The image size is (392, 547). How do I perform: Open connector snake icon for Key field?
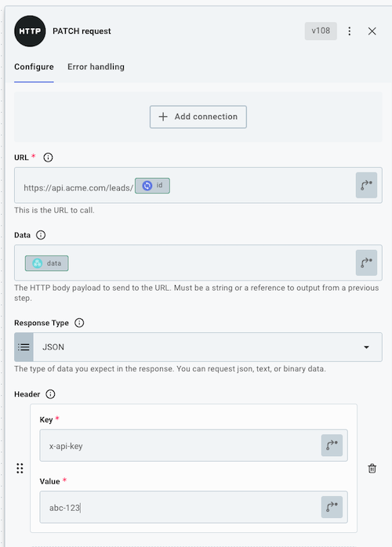coord(332,445)
